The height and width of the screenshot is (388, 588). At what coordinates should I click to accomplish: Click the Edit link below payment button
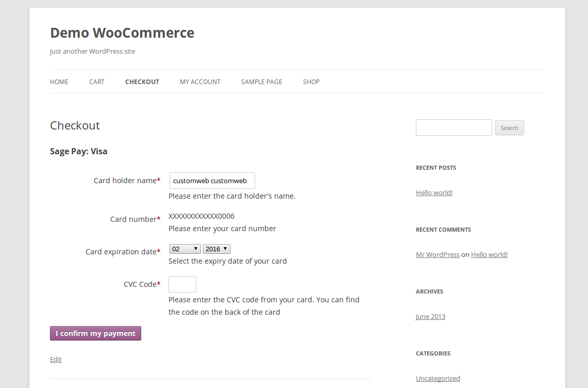[x=56, y=359]
